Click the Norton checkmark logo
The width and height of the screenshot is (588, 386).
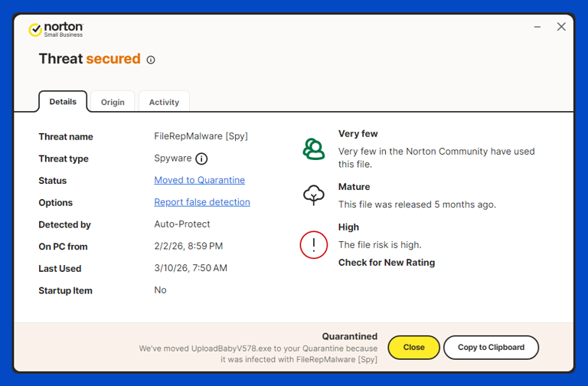[35, 30]
